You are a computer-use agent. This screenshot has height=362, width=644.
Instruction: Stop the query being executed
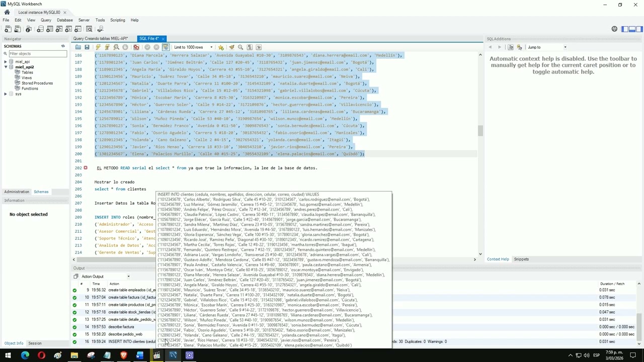[x=125, y=47]
